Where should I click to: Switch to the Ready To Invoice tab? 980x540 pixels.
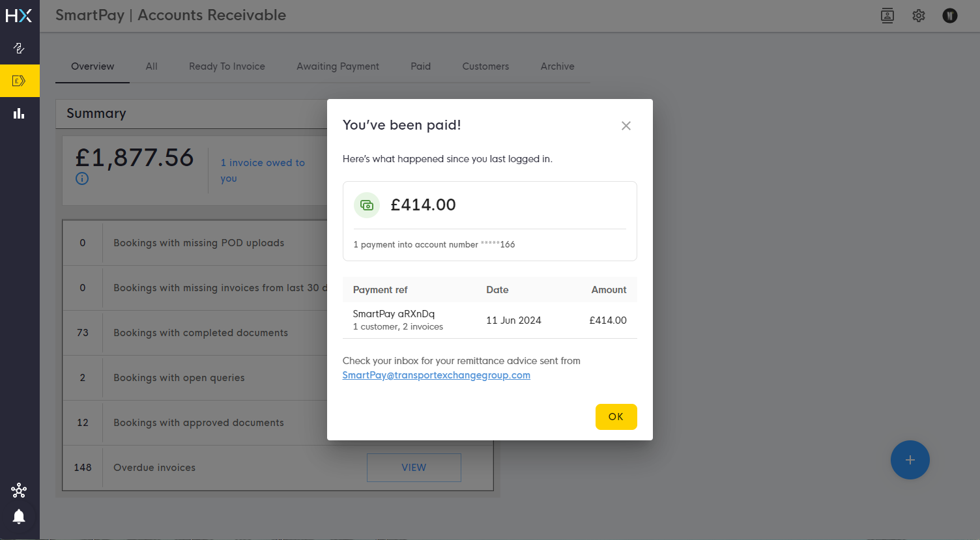click(227, 66)
